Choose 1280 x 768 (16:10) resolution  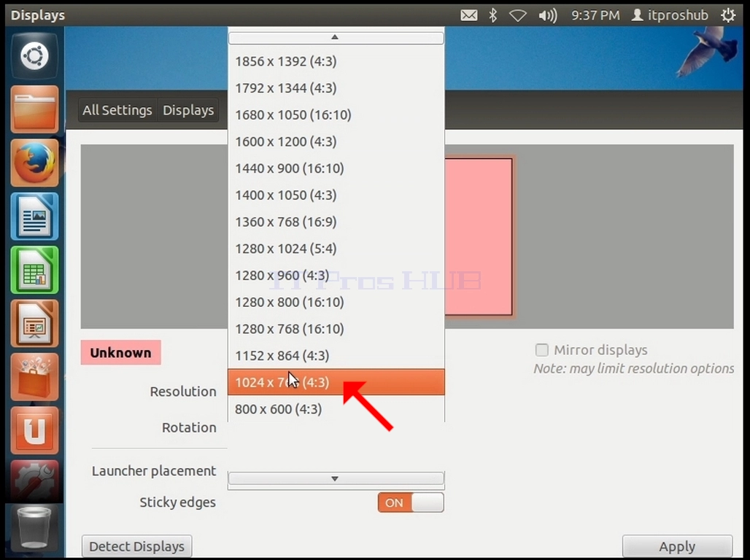click(x=336, y=329)
